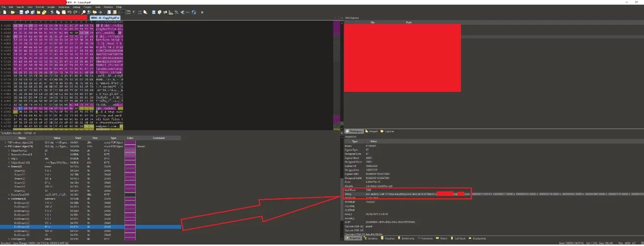Switch to the Workspace tab

[x=354, y=131]
